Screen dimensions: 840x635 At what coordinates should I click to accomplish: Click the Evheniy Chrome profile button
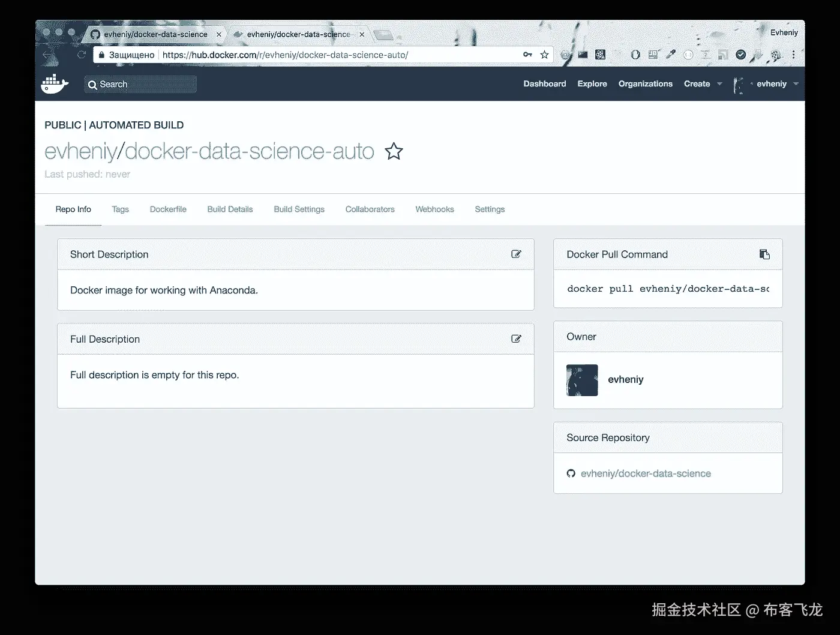784,32
